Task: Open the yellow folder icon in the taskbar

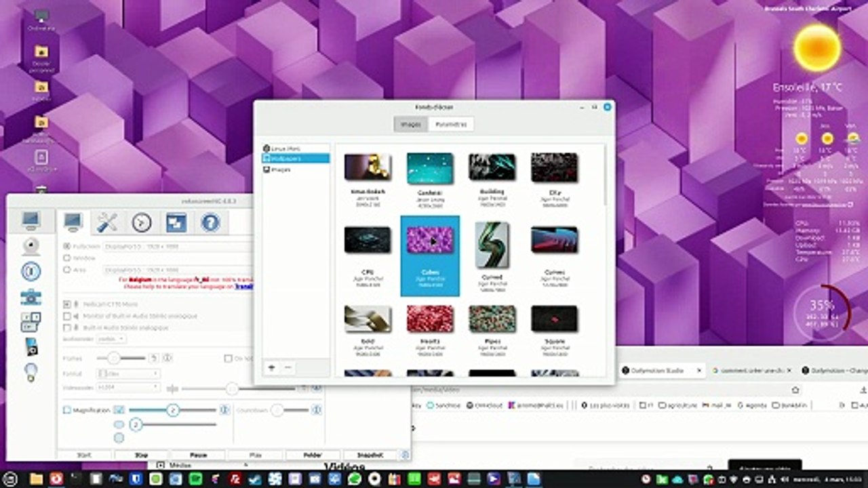Action: pos(37,479)
